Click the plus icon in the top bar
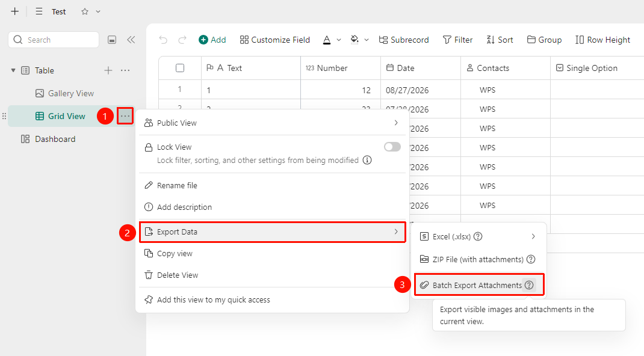Image resolution: width=644 pixels, height=356 pixels. 15,11
